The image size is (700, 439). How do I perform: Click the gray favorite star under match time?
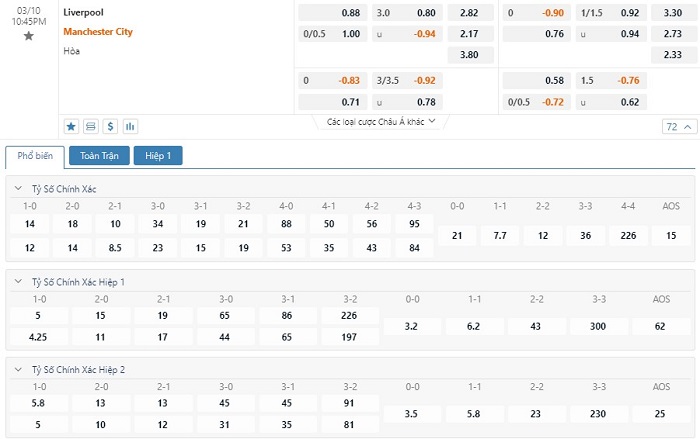click(29, 36)
